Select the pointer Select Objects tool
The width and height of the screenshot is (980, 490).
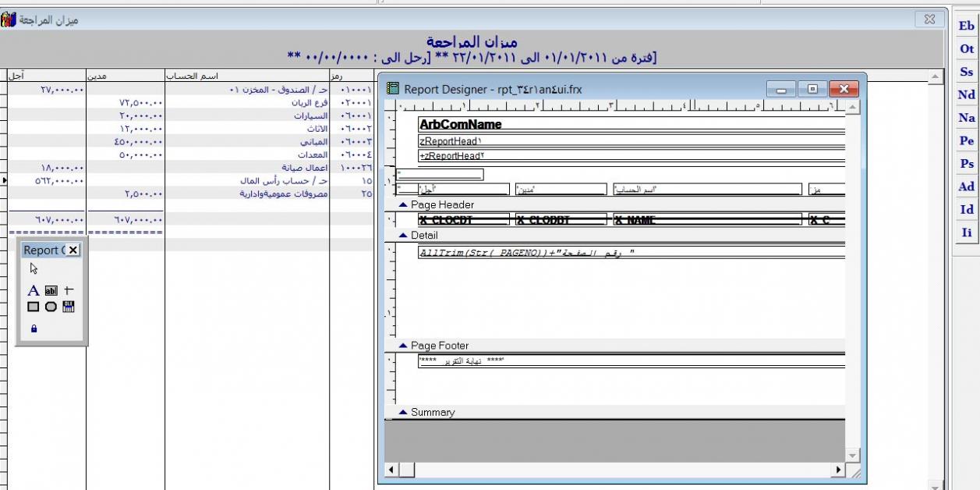coord(34,268)
